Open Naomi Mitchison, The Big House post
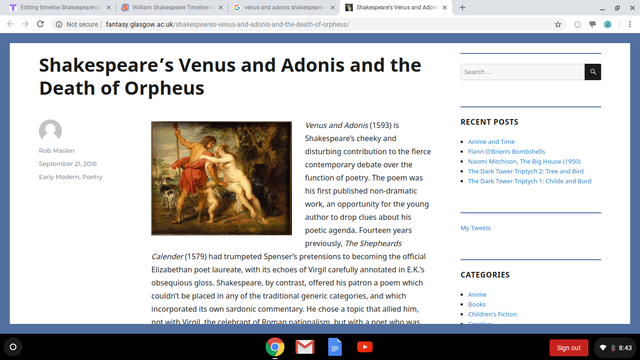The height and width of the screenshot is (360, 640). tap(524, 161)
